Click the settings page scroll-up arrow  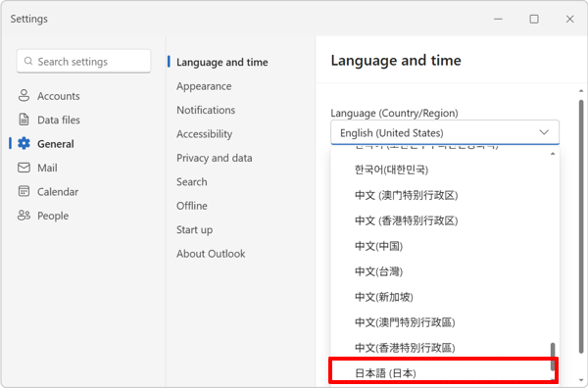click(x=581, y=91)
